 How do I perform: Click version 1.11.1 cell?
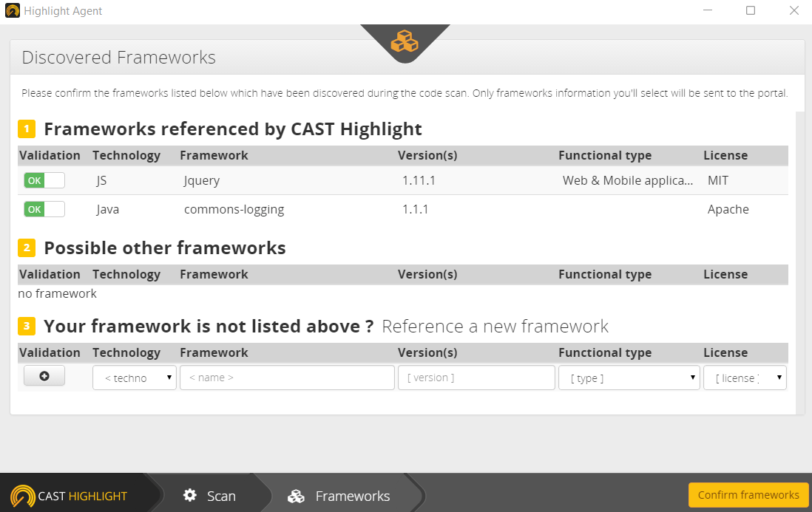pyautogui.click(x=419, y=180)
